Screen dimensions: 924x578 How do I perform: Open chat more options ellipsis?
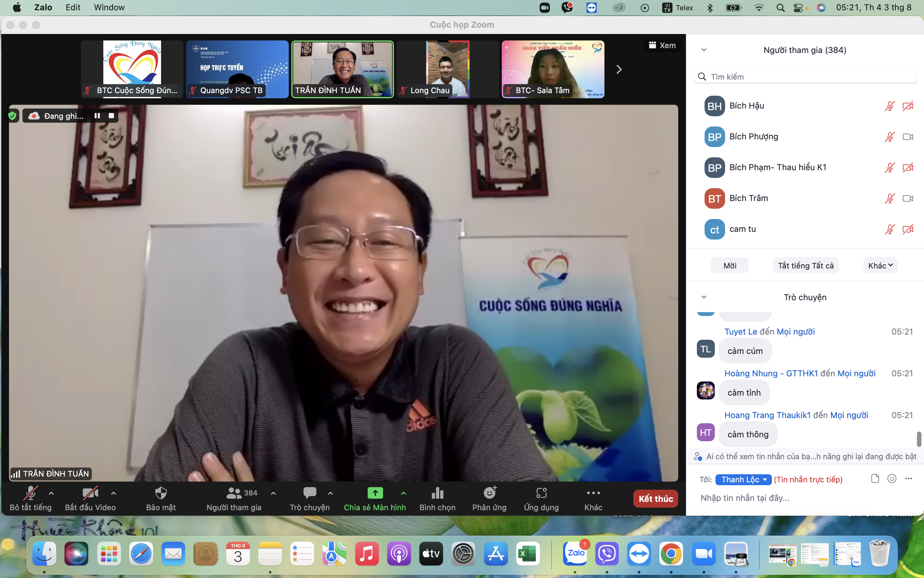coord(908,478)
